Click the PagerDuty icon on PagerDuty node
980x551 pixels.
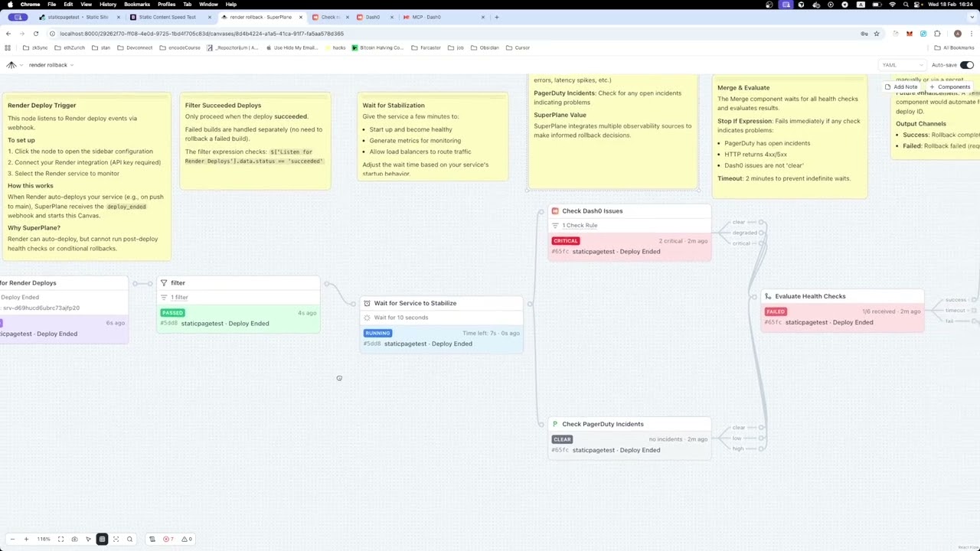pos(555,424)
